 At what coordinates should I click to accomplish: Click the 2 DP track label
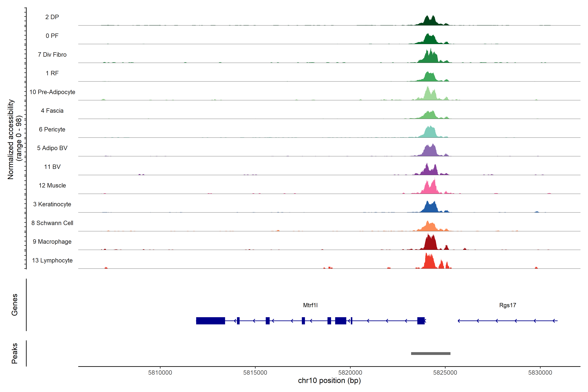coord(52,17)
